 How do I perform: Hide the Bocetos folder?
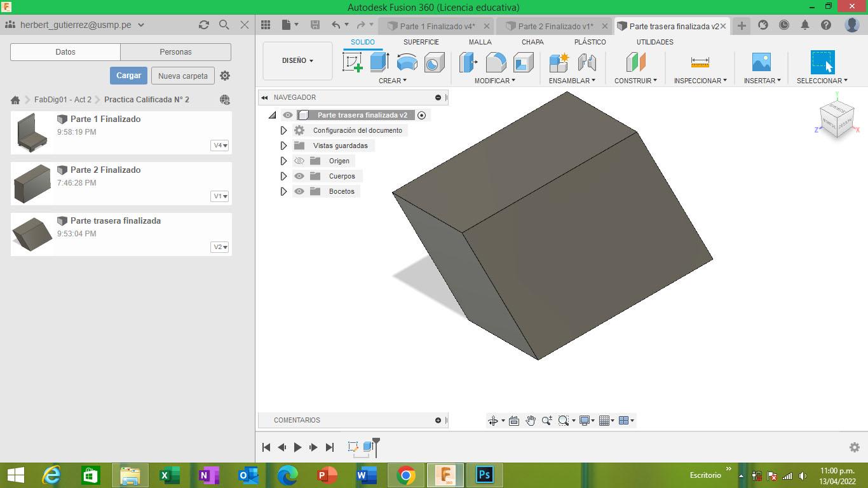(299, 191)
